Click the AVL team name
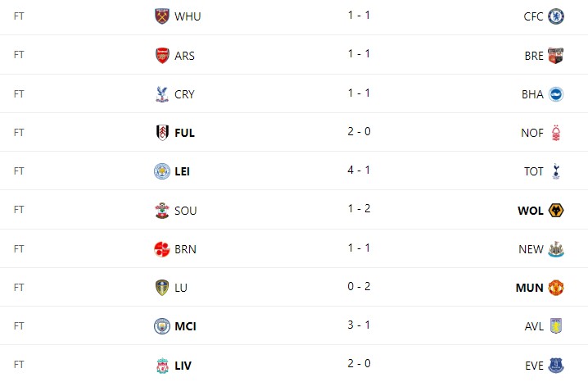The height and width of the screenshot is (382, 588). point(534,326)
